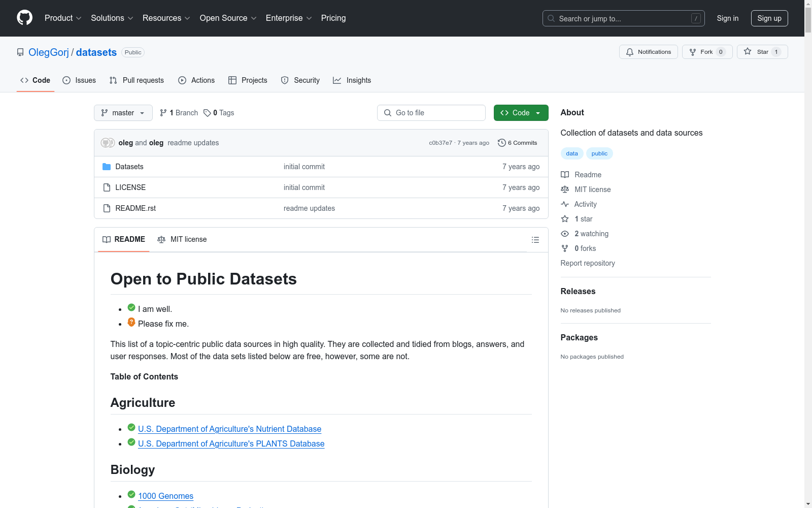Click the Sign up button
This screenshot has height=508, width=812.
click(x=769, y=18)
